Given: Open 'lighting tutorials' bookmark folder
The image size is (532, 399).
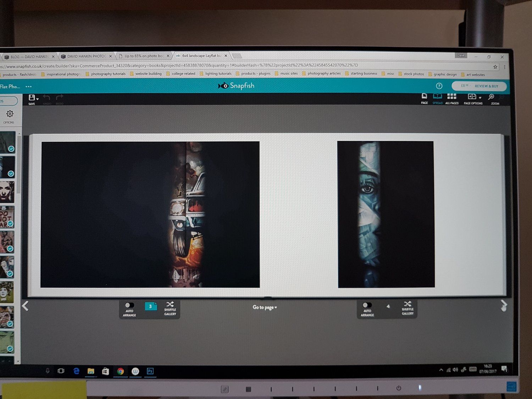Looking at the screenshot, I should (216, 74).
